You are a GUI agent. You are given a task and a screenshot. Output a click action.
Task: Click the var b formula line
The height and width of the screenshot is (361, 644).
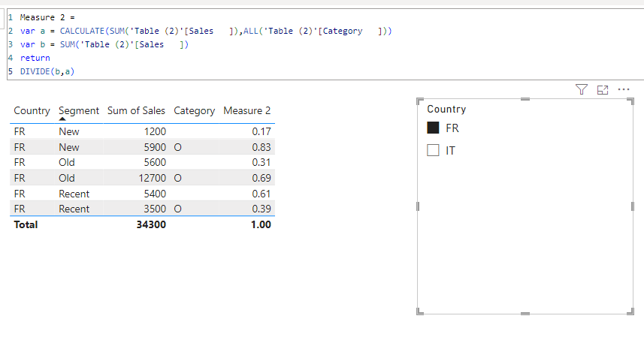(x=104, y=44)
